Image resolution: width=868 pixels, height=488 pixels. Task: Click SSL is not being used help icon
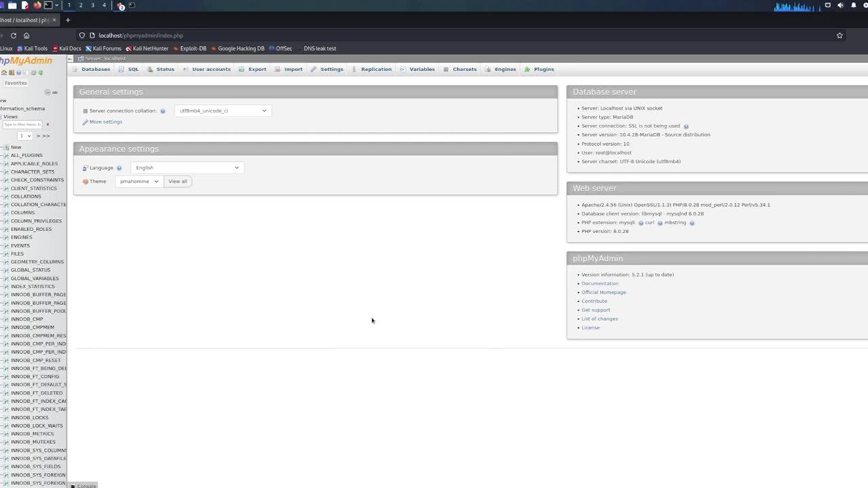tap(686, 126)
